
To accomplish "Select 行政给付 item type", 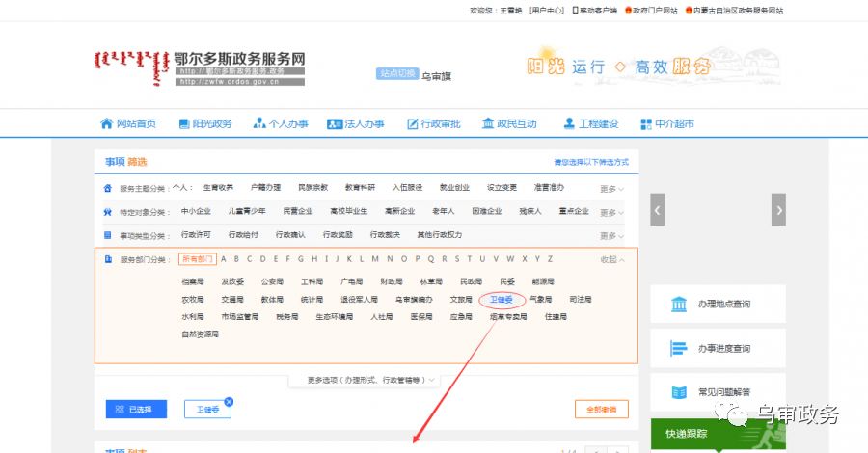I will click(243, 234).
